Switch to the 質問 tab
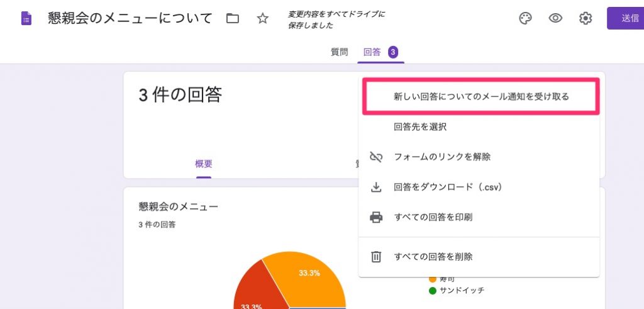This screenshot has height=309, width=644. 339,52
